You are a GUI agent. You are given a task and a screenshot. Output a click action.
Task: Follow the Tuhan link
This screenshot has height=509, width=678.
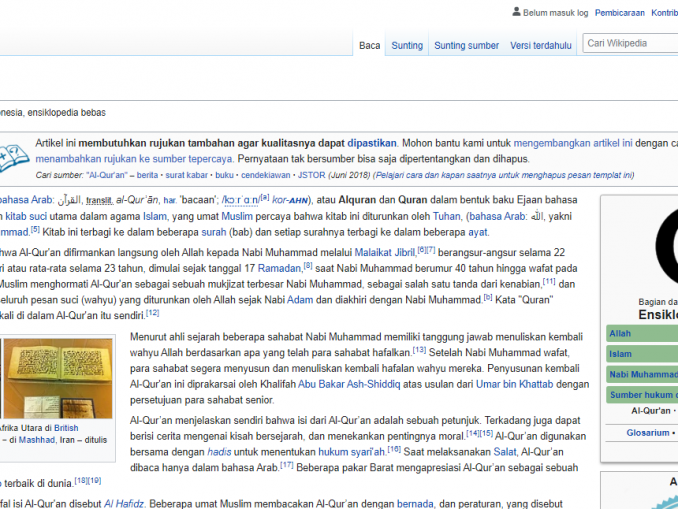(x=446, y=216)
